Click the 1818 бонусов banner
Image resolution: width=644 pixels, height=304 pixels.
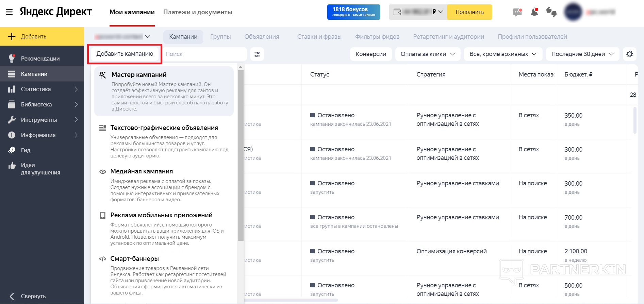(354, 12)
